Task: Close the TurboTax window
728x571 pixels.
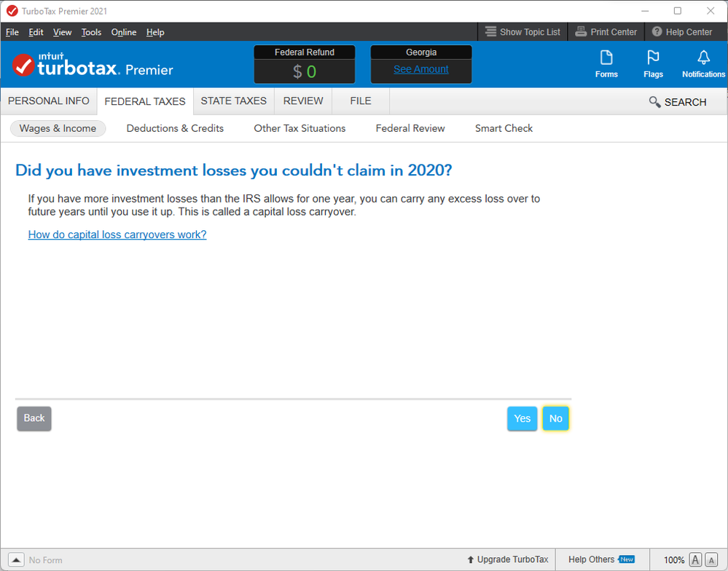Action: tap(711, 11)
